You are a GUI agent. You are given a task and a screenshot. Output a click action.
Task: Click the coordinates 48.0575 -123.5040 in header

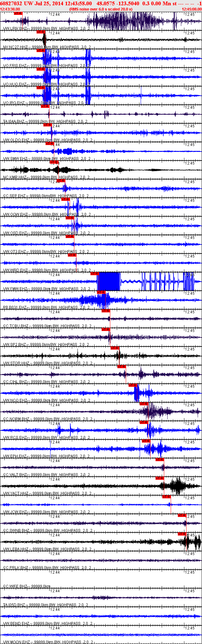pyautogui.click(x=118, y=3)
